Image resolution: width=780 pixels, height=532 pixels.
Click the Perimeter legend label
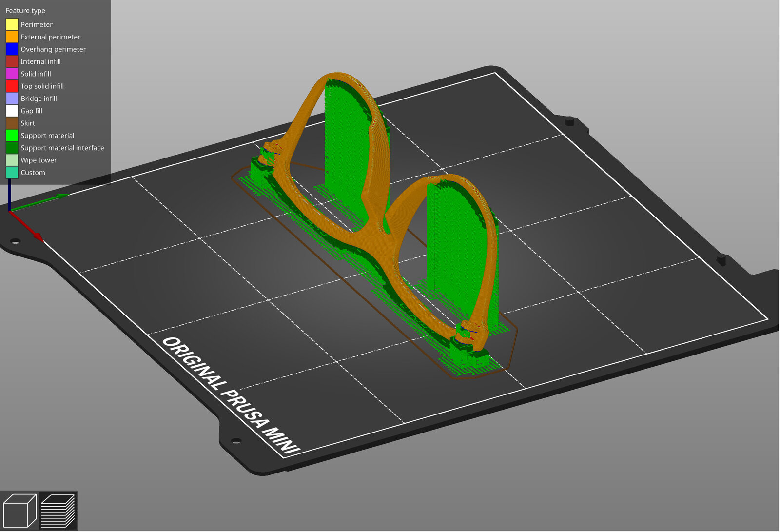pyautogui.click(x=37, y=24)
